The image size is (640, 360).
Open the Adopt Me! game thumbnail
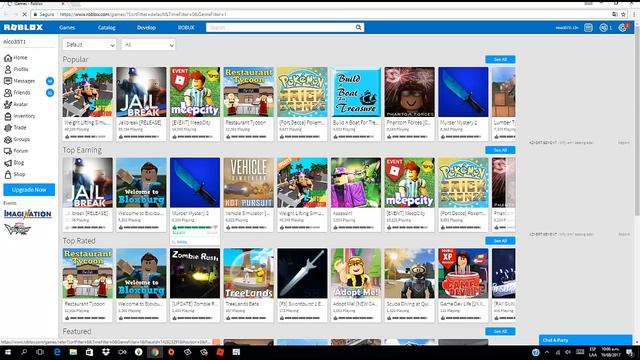pos(356,273)
